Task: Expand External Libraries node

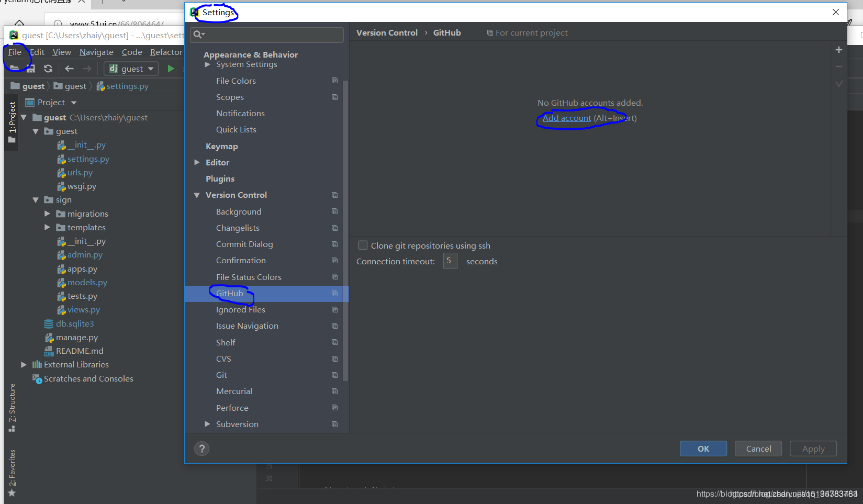Action: tap(24, 364)
